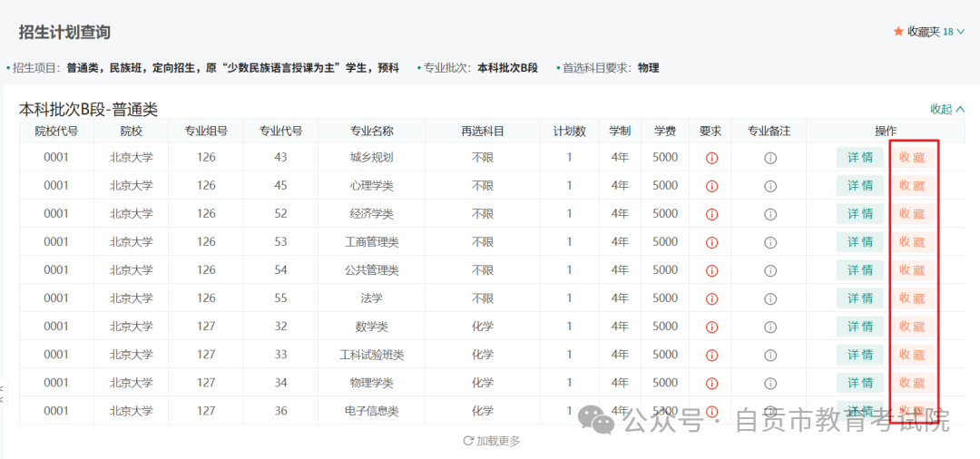This screenshot has height=459, width=980.
Task: Select the 城乡规划 major name cell
Action: tap(372, 157)
